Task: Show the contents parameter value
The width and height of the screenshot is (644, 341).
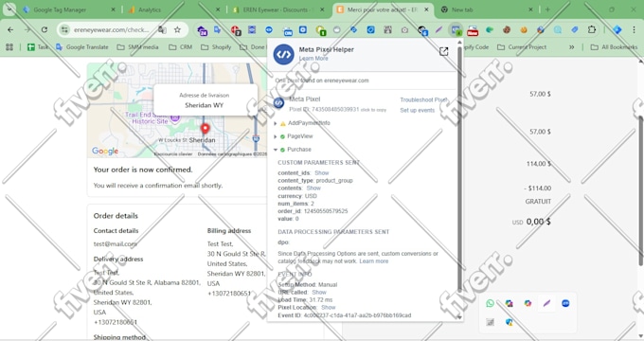Action: 313,188
